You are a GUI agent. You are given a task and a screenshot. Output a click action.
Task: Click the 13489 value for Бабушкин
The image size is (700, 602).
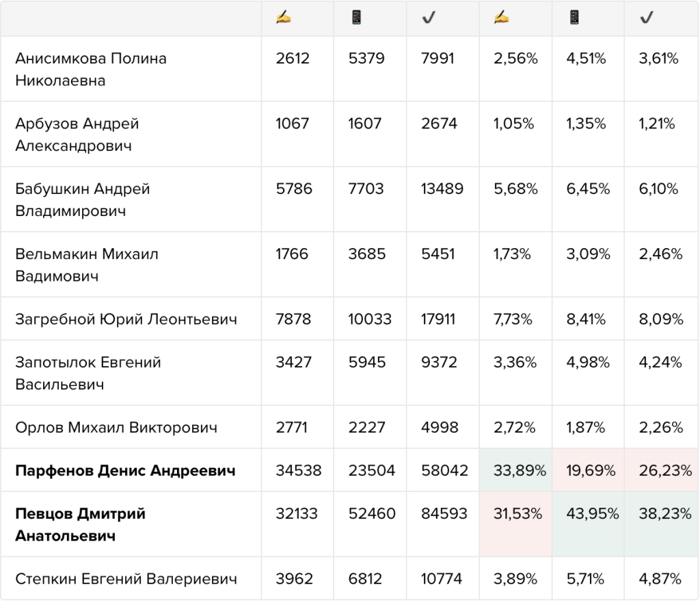point(442,189)
